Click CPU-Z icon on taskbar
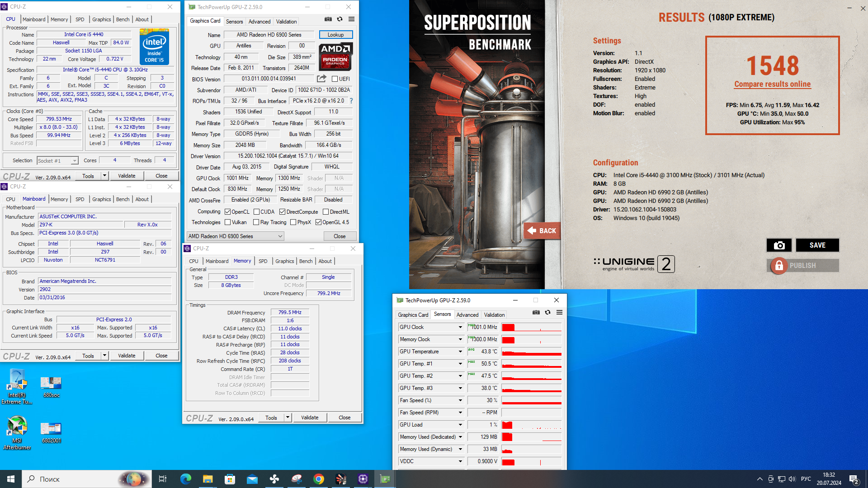Screen dimensions: 868x488 coord(363,479)
